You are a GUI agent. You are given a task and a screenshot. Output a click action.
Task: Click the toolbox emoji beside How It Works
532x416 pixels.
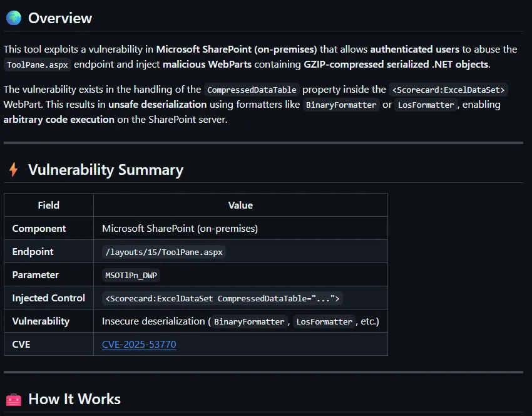pos(13,399)
